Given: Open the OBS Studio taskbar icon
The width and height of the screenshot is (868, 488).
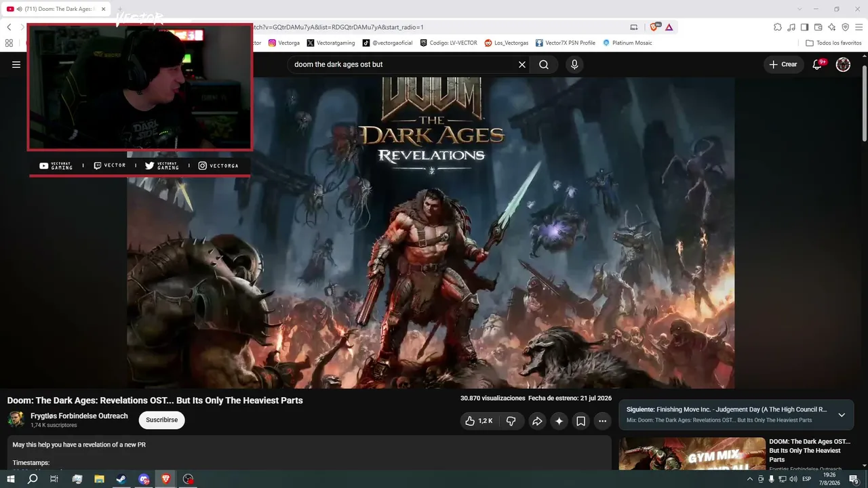Looking at the screenshot, I should click(188, 479).
